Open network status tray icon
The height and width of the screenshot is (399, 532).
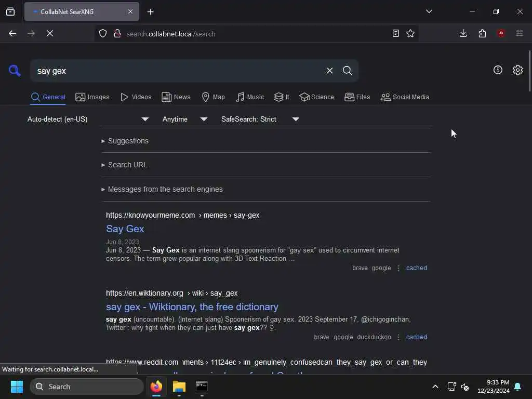(x=451, y=387)
